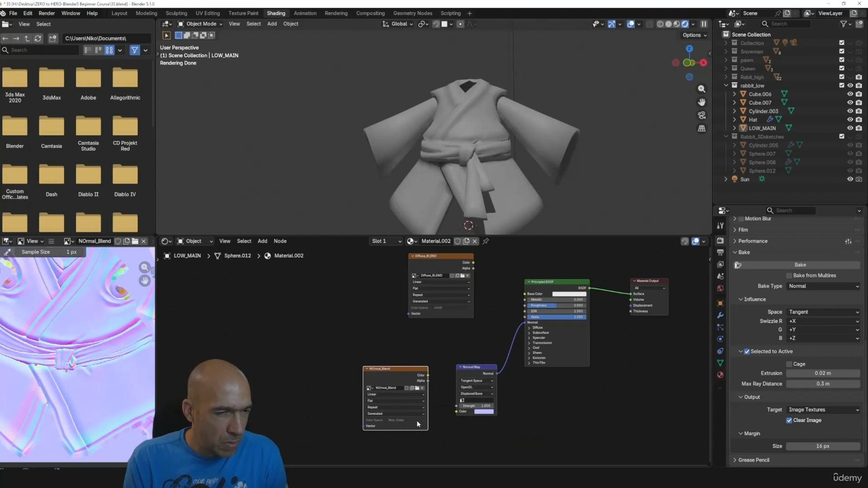Open the Space Tangent dropdown
The width and height of the screenshot is (868, 488).
(823, 312)
